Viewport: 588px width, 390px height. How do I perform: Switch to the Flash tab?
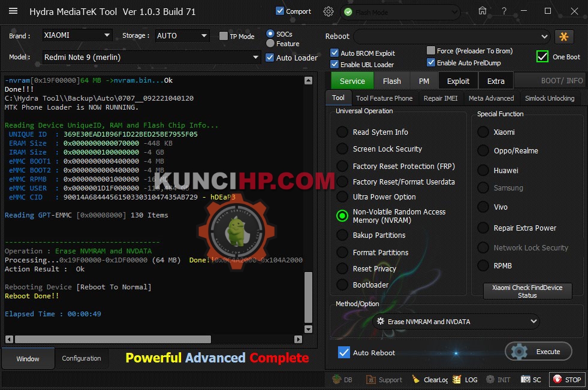coord(392,81)
